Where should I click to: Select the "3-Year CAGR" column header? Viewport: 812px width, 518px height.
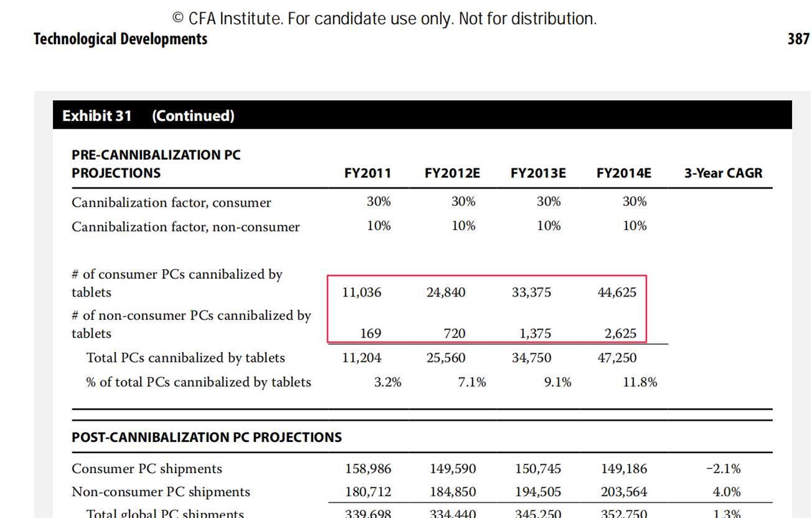pyautogui.click(x=723, y=173)
